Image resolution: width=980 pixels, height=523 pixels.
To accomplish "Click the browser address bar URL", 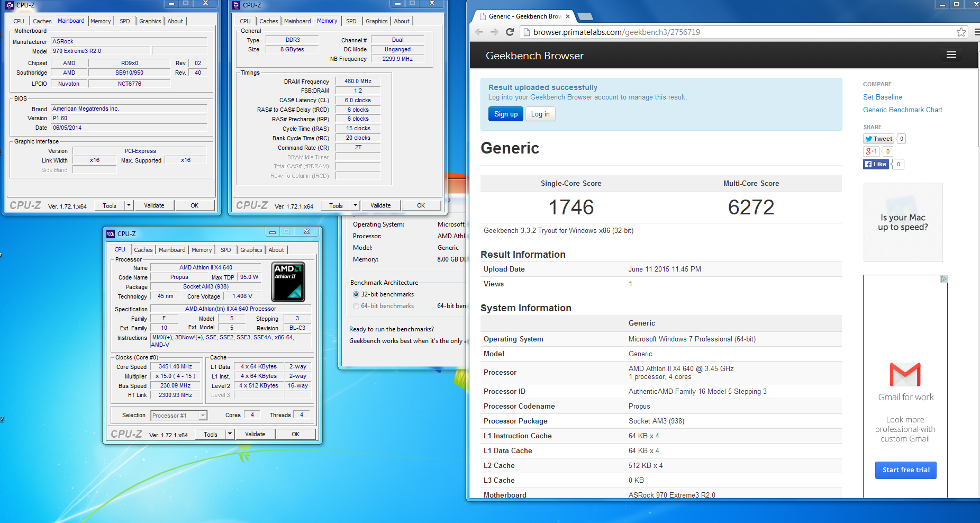I will tap(616, 32).
